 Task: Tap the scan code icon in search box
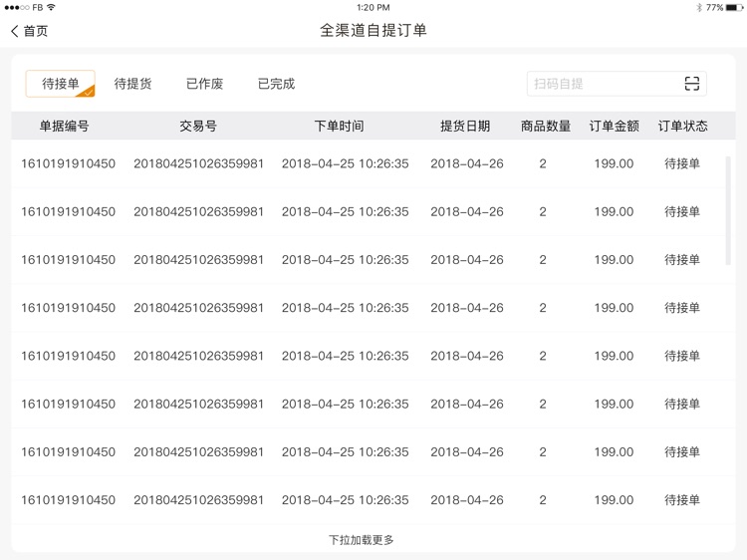[x=692, y=84]
